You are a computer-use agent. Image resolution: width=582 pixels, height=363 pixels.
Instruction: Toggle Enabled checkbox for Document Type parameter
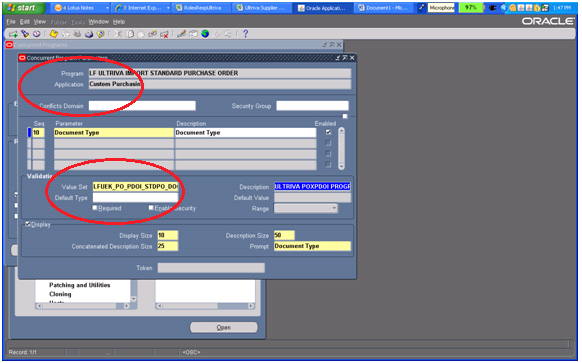[x=328, y=132]
